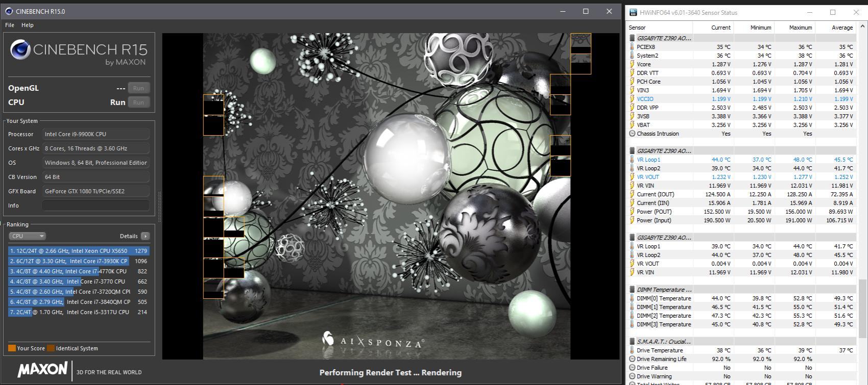Click the Drive Failure status icon

(632, 368)
